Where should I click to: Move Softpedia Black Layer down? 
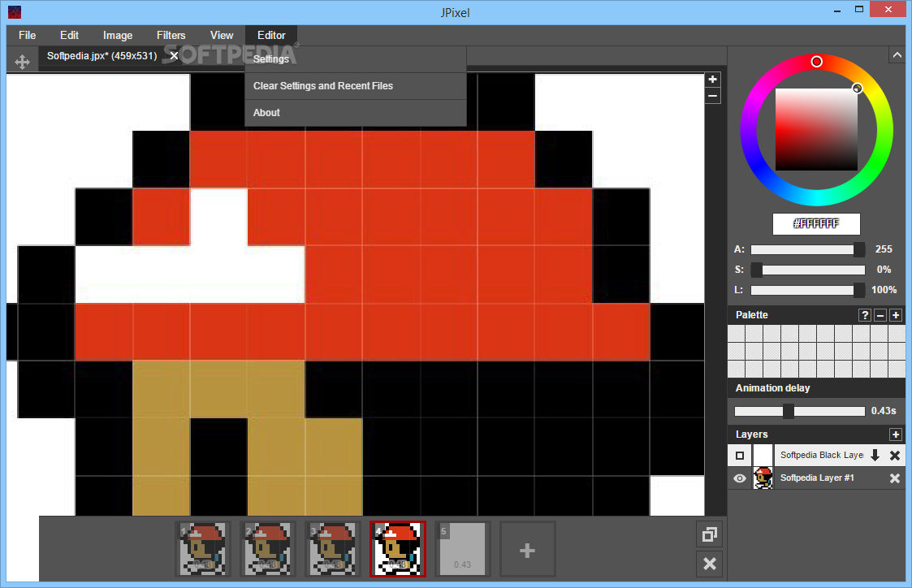point(875,456)
